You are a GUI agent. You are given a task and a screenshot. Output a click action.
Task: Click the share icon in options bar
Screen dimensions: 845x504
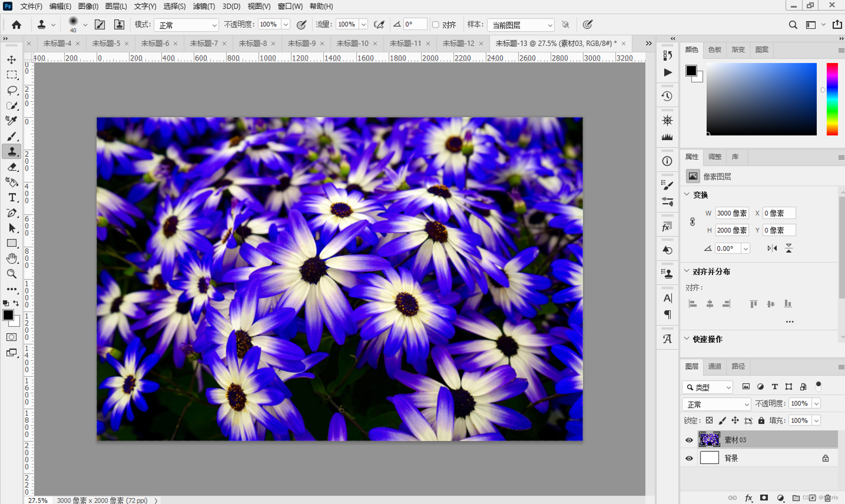(x=837, y=24)
